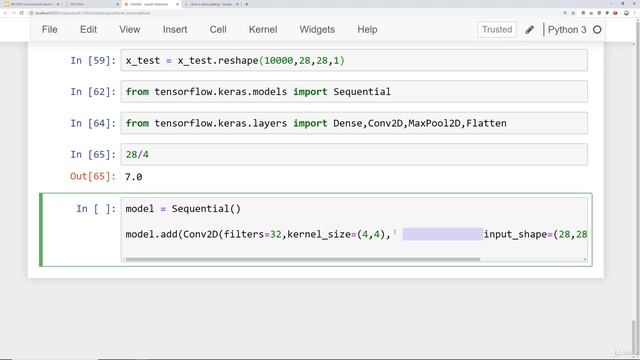The width and height of the screenshot is (640, 360).
Task: Open the Insert menu
Action: click(x=175, y=30)
